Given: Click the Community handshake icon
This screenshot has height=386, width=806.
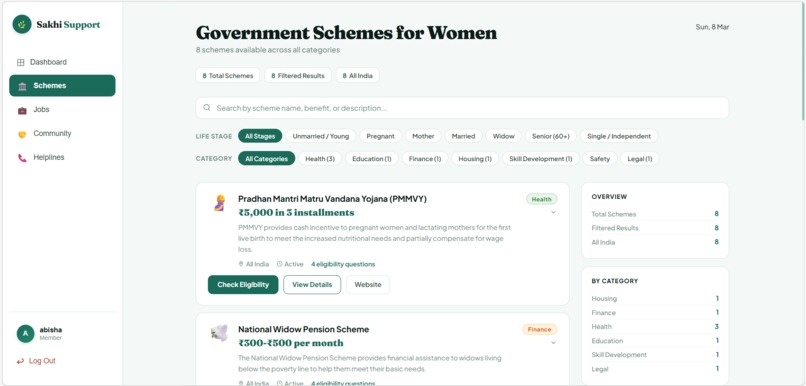Looking at the screenshot, I should [22, 134].
